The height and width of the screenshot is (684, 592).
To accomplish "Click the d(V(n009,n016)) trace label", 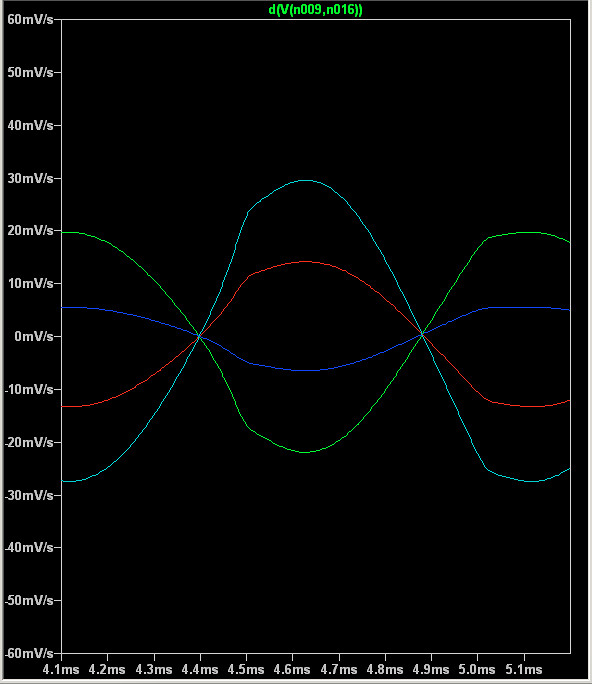I will pos(315,10).
